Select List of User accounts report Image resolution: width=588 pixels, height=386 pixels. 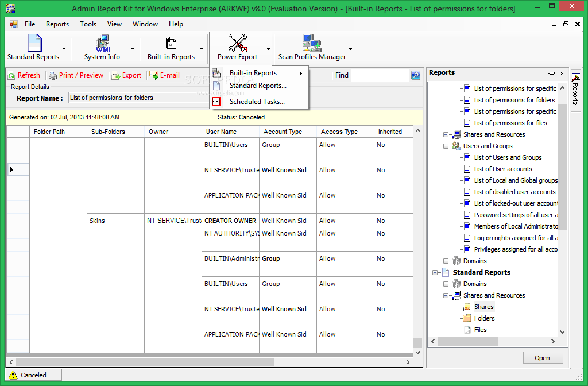click(503, 169)
